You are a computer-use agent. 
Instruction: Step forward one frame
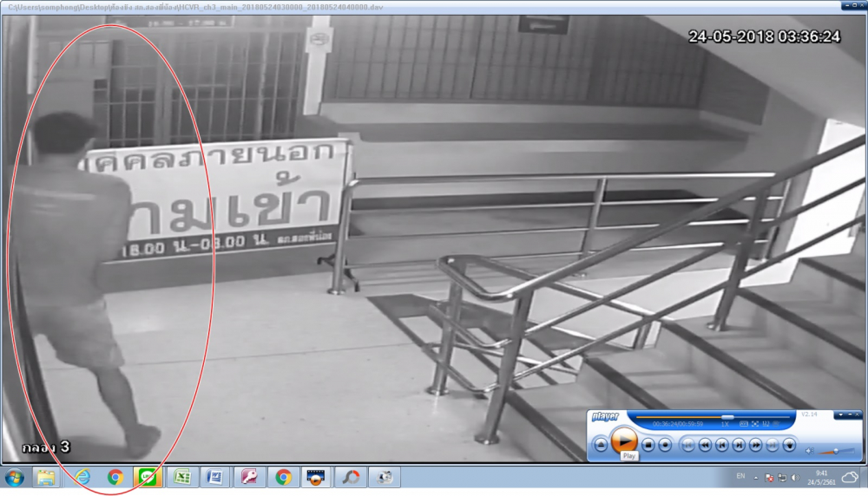point(739,445)
